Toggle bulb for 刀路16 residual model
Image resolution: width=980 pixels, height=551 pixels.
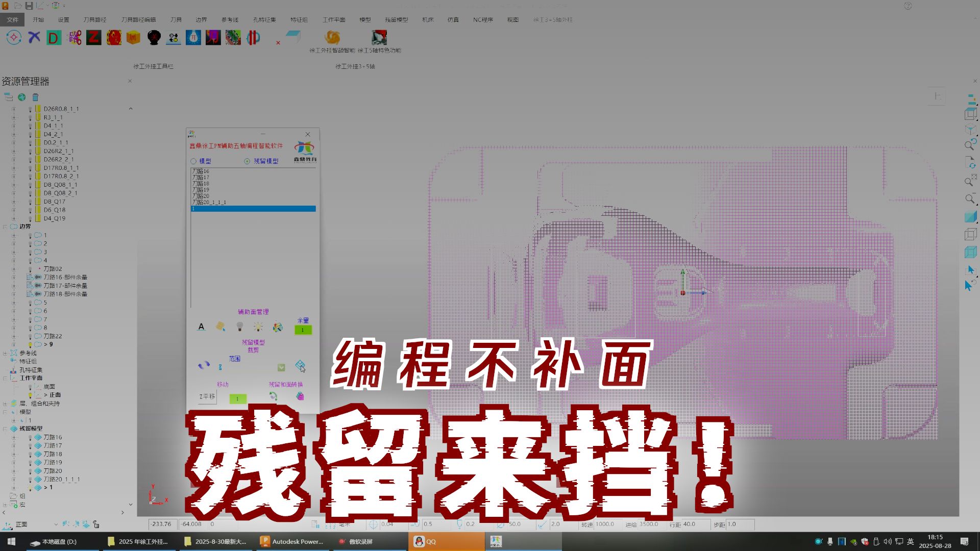pos(30,437)
